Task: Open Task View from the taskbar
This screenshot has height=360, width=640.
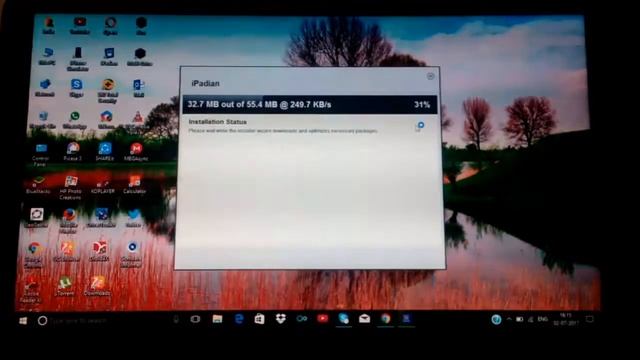Action: pos(196,319)
